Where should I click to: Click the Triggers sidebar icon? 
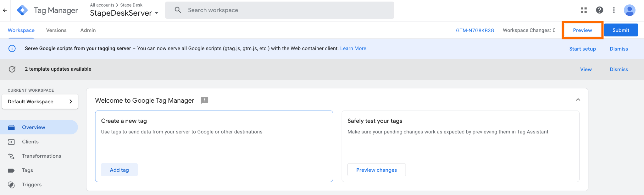pos(11,185)
